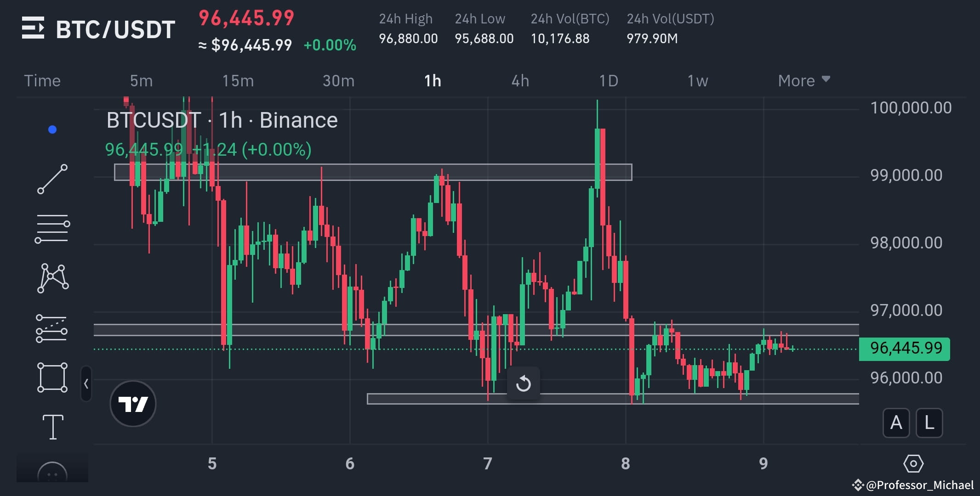Toggle the chart display settings eye icon
The image size is (980, 496).
tap(914, 464)
